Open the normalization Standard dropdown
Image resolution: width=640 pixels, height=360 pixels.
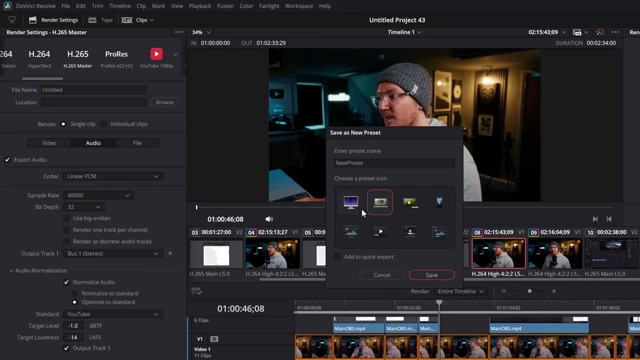pos(113,314)
